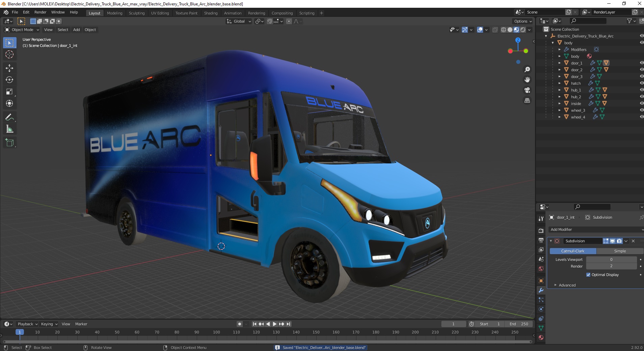The image size is (644, 351).
Task: Choose the Move tool
Action: (9, 68)
